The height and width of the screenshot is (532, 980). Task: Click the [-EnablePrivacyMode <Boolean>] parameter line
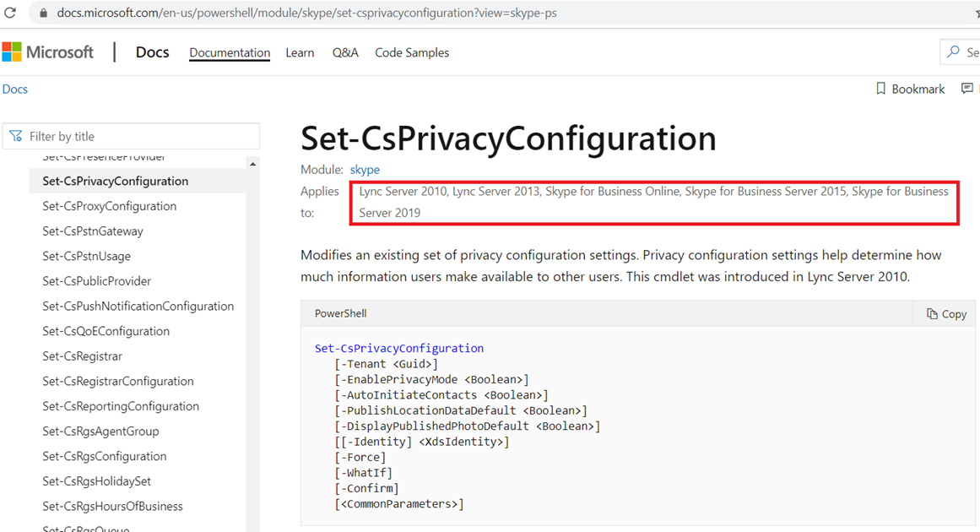tap(432, 379)
